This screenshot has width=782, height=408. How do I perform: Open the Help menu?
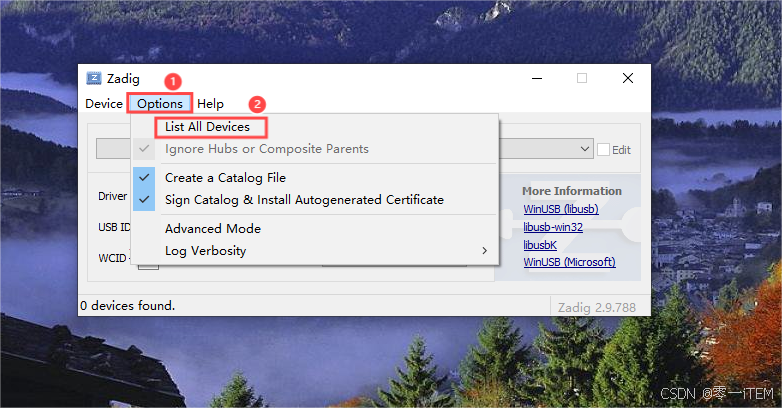(x=210, y=104)
